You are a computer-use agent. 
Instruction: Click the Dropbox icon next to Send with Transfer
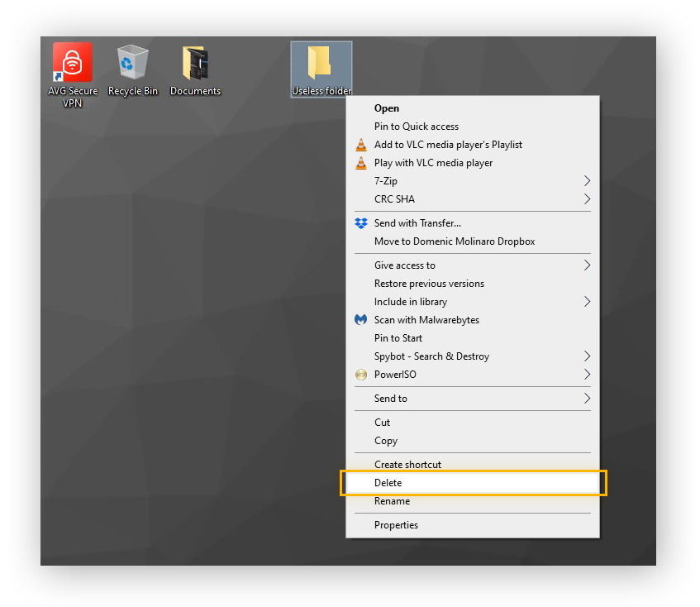tap(361, 223)
